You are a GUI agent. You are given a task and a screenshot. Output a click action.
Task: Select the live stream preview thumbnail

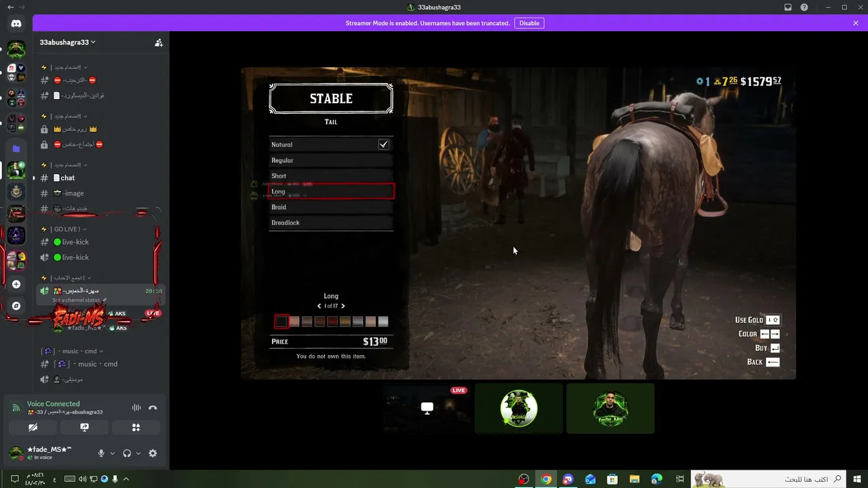[x=427, y=409]
